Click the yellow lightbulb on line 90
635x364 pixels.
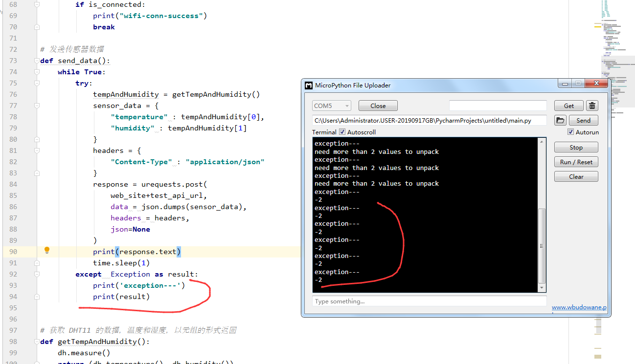tap(47, 250)
